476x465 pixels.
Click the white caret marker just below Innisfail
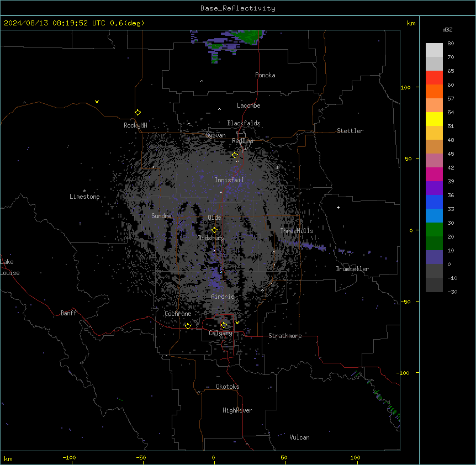[221, 192]
